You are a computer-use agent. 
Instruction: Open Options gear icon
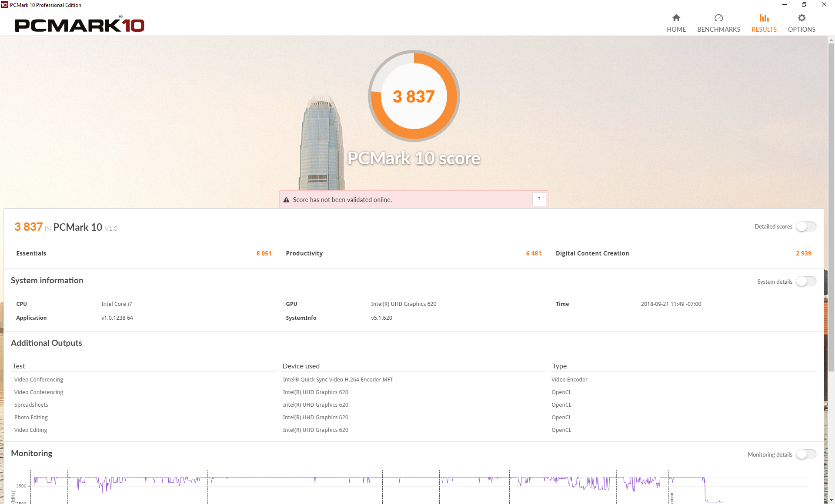tap(802, 18)
